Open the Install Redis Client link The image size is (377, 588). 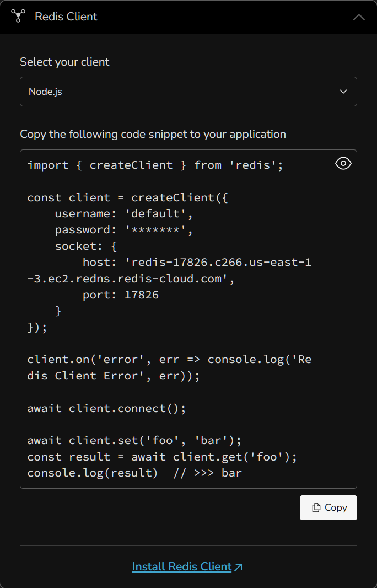coord(187,566)
